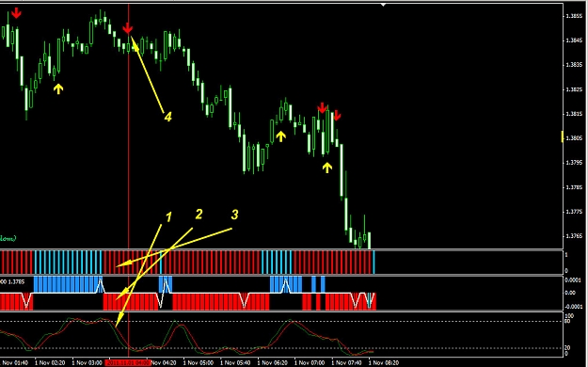Click the yellow current price marker on scale
588x367 pixels.
click(x=562, y=136)
